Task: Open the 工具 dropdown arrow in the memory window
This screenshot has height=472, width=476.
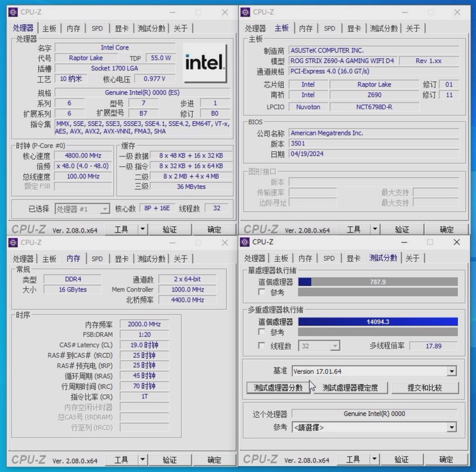Action: pos(143,460)
